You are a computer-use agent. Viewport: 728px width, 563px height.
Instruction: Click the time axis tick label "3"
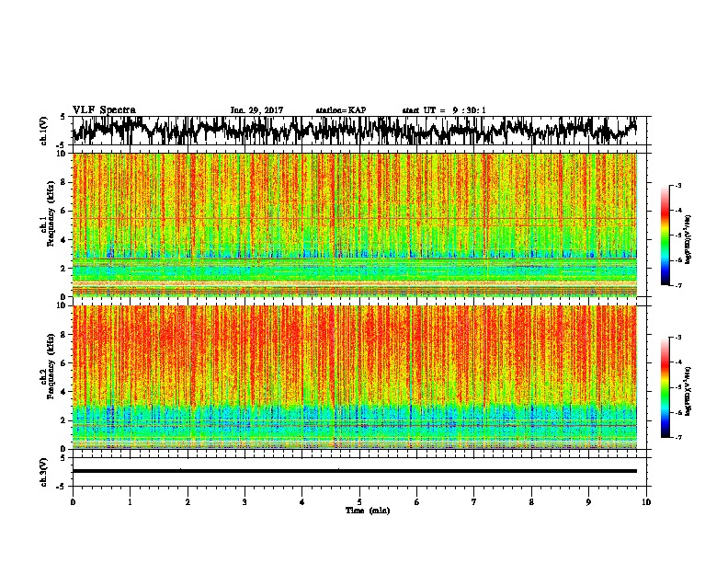(245, 502)
